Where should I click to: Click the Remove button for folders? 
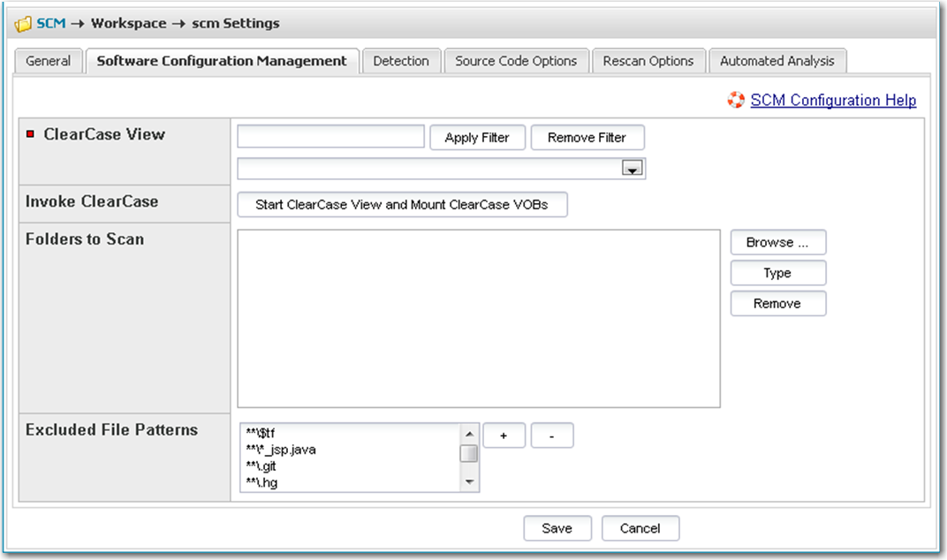(x=778, y=304)
